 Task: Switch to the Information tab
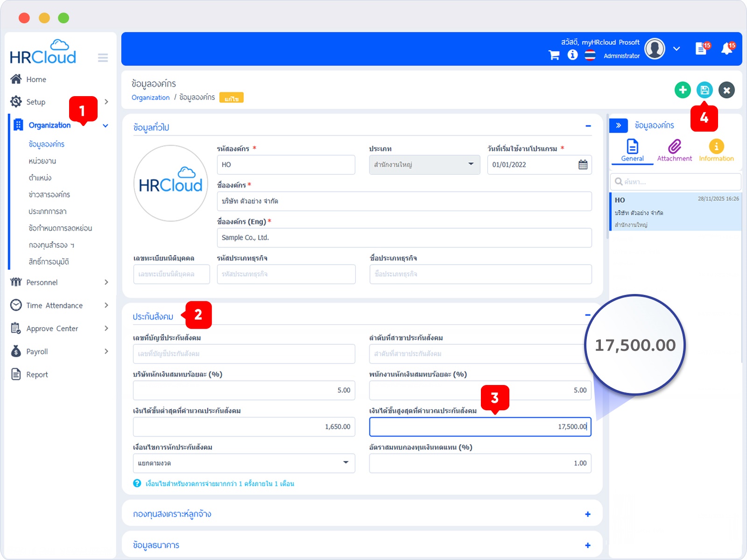pos(716,151)
